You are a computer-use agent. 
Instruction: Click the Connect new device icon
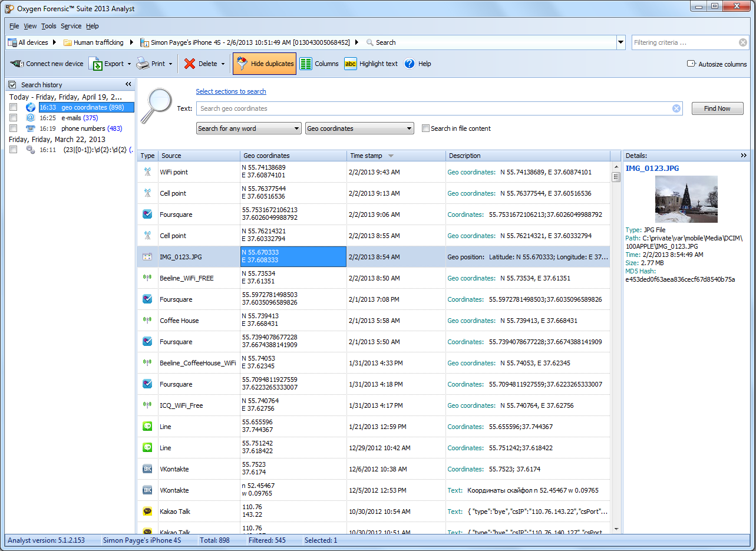[x=16, y=64]
